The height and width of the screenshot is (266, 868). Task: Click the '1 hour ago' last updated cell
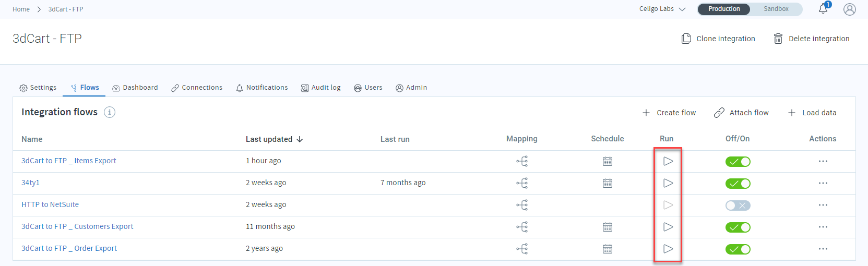pyautogui.click(x=264, y=161)
